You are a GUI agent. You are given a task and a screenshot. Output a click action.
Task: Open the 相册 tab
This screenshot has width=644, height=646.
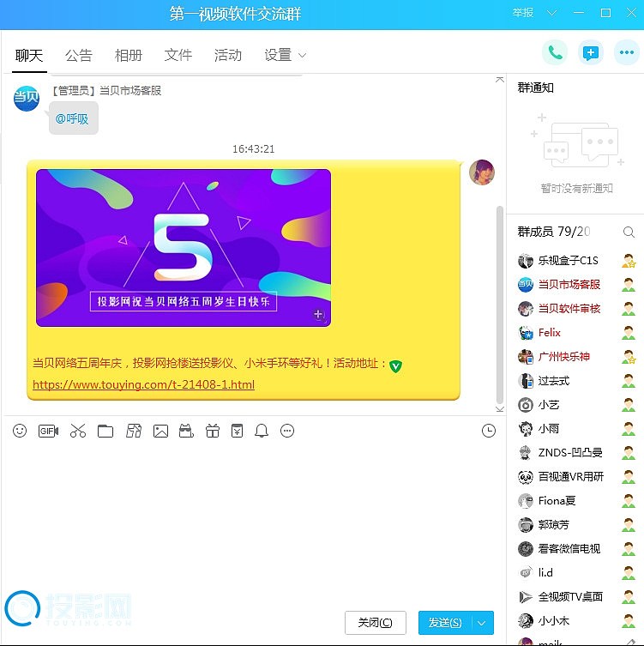[x=129, y=55]
